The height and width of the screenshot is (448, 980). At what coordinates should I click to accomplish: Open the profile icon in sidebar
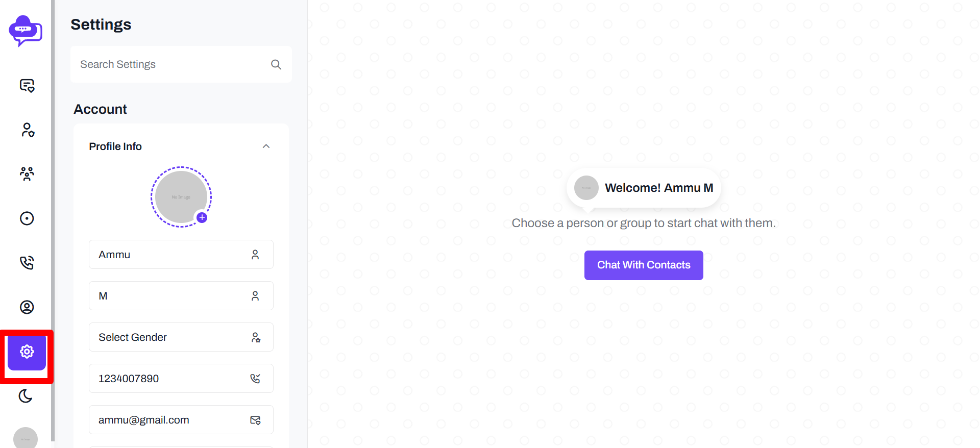pos(27,307)
